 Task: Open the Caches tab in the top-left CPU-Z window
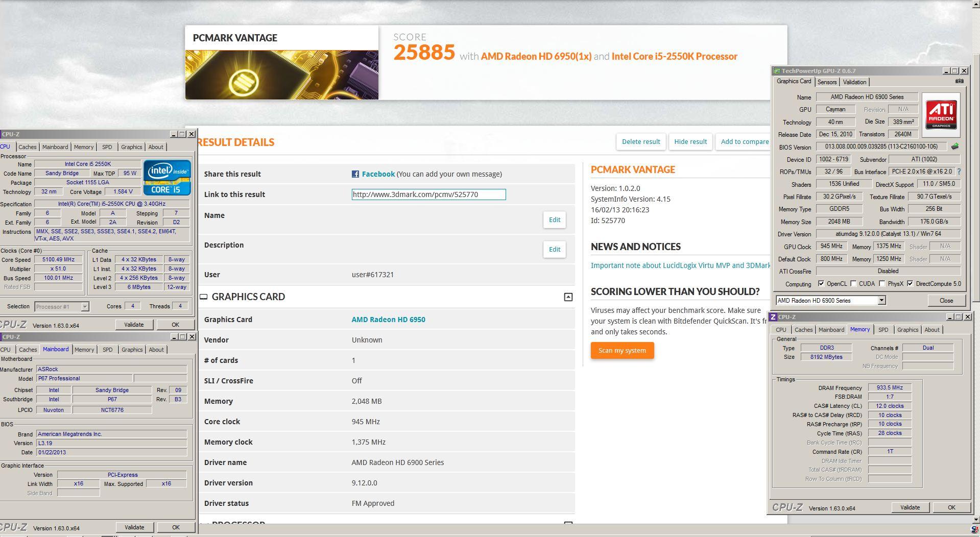(28, 147)
